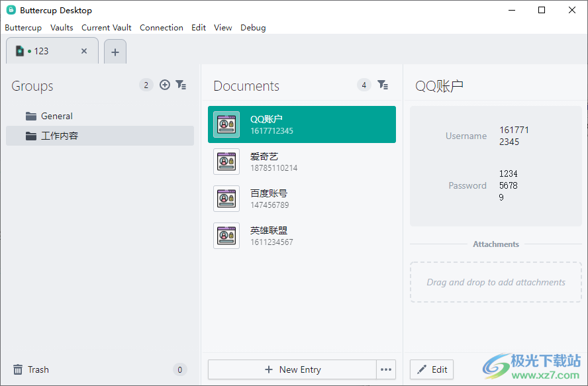The width and height of the screenshot is (588, 386).
Task: Click the Buttercup app logo in title bar
Action: pos(11,10)
